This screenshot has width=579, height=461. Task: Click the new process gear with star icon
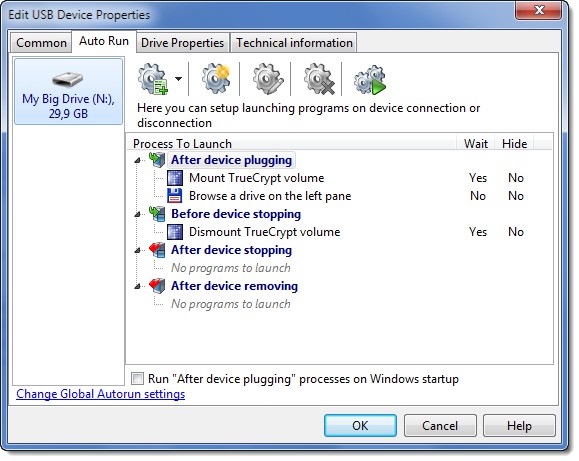click(216, 78)
